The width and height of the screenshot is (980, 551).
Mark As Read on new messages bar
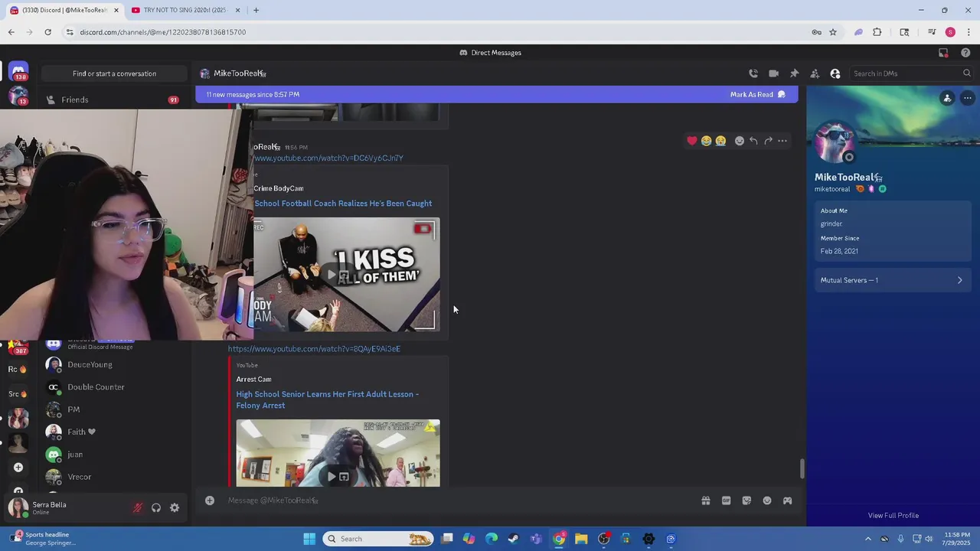(758, 94)
